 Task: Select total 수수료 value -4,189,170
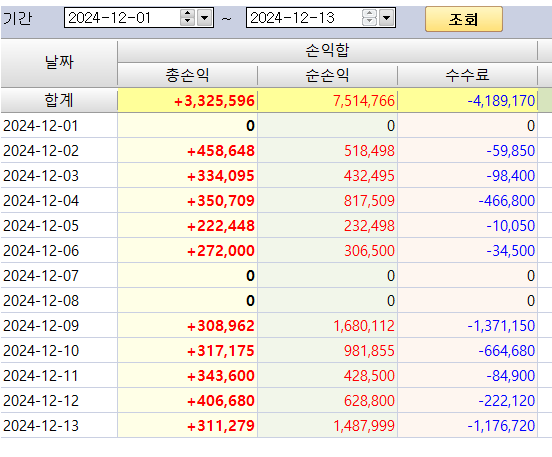[x=501, y=101]
